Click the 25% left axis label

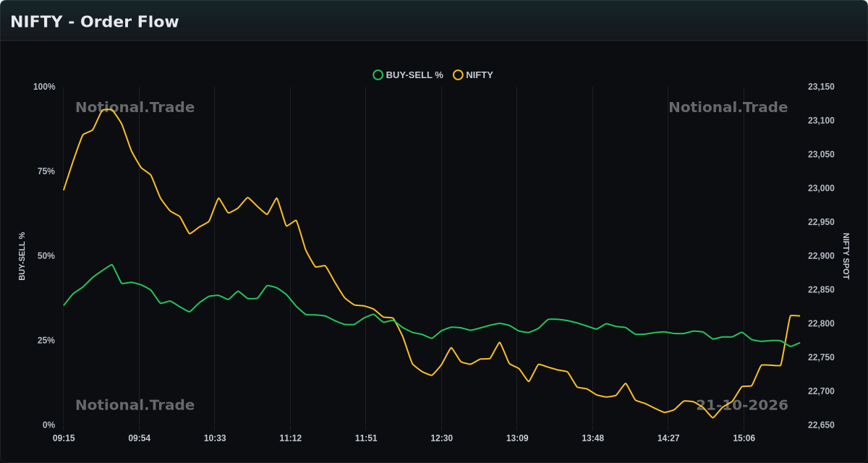(x=46, y=341)
